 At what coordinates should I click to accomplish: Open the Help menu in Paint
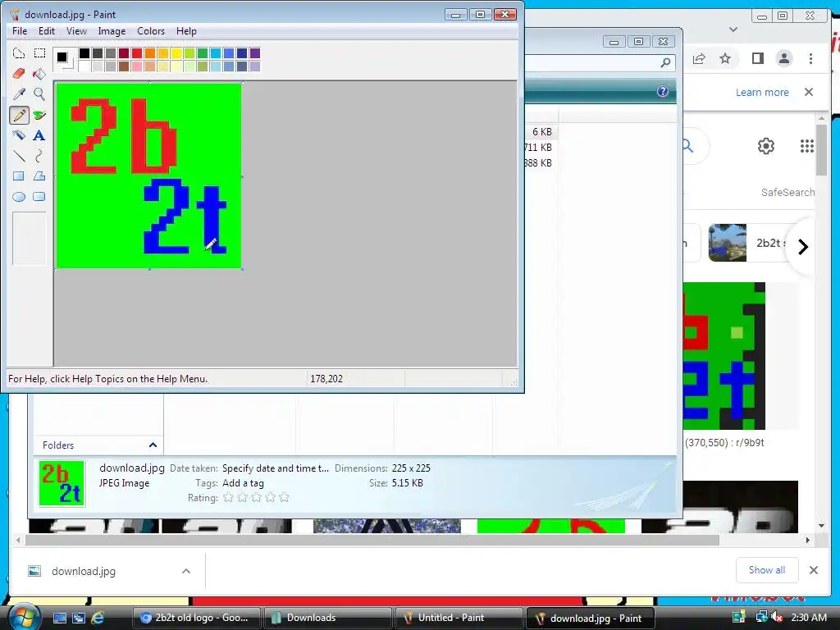pos(186,31)
